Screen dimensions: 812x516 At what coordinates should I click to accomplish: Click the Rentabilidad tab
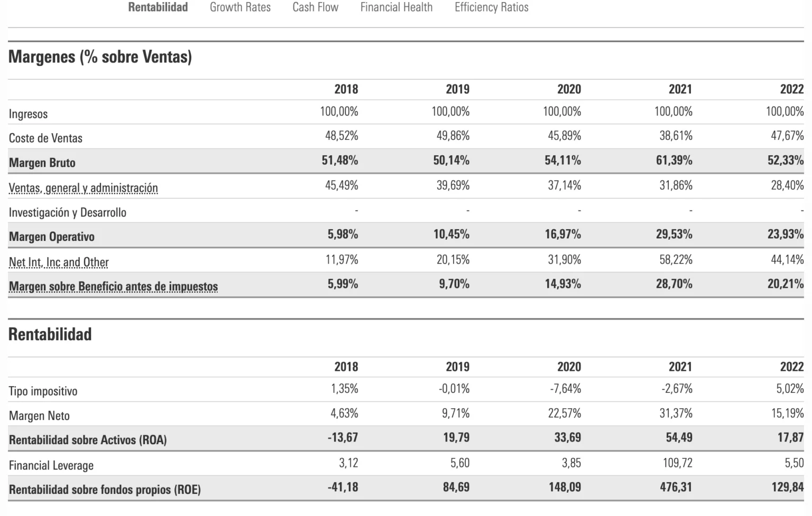tap(158, 7)
